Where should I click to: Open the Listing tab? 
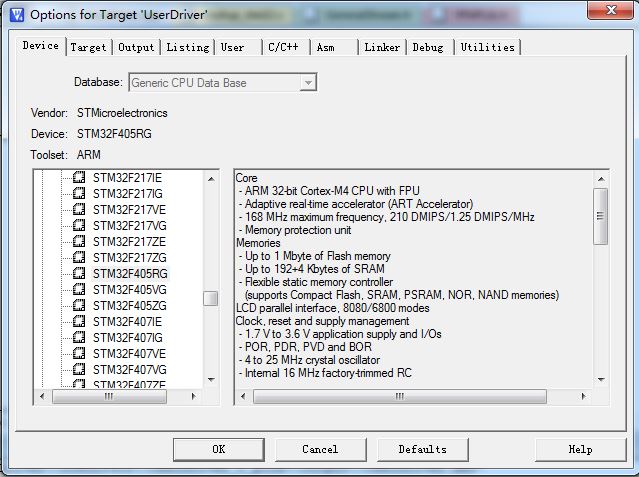pos(187,47)
